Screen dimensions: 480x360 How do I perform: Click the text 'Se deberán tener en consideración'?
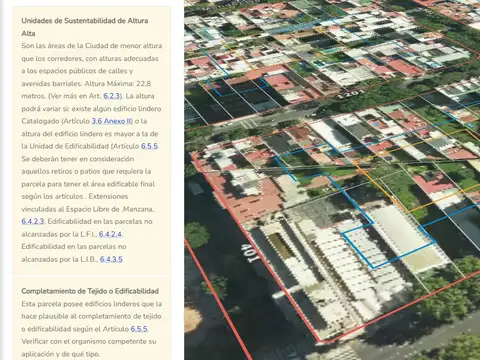coord(78,159)
